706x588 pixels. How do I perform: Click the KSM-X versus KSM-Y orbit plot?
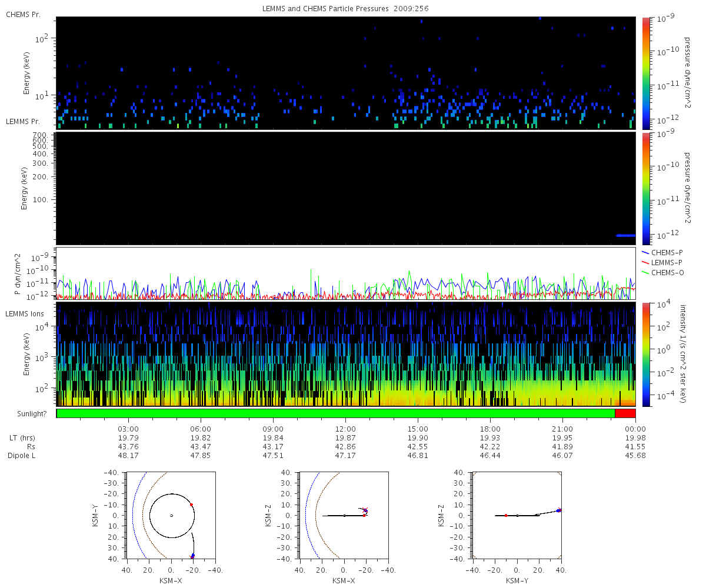point(171,516)
